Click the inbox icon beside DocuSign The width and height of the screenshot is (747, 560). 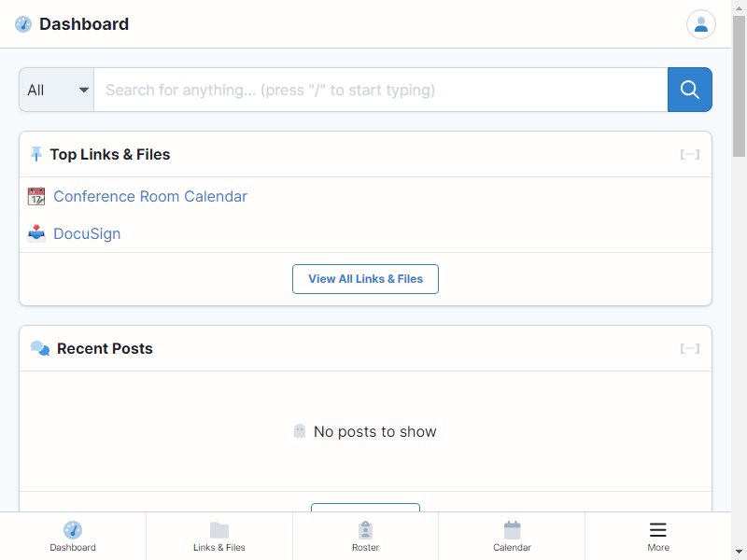click(36, 233)
